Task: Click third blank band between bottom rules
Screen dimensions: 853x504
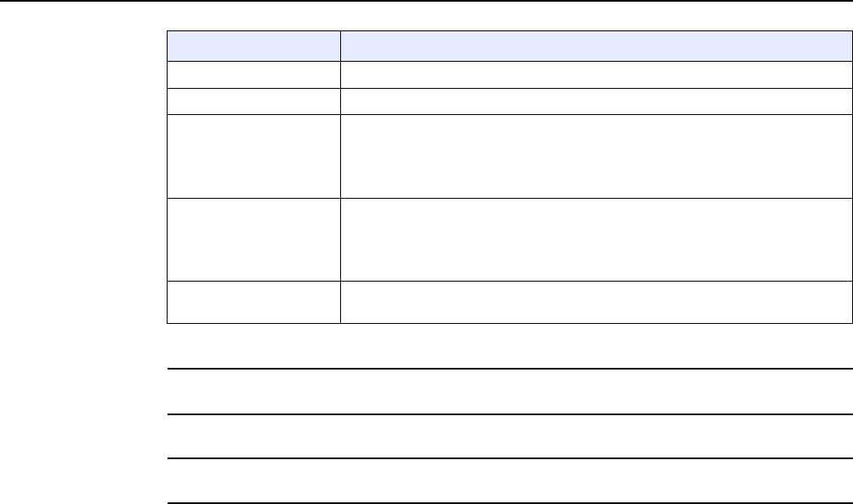Action: coord(508,481)
